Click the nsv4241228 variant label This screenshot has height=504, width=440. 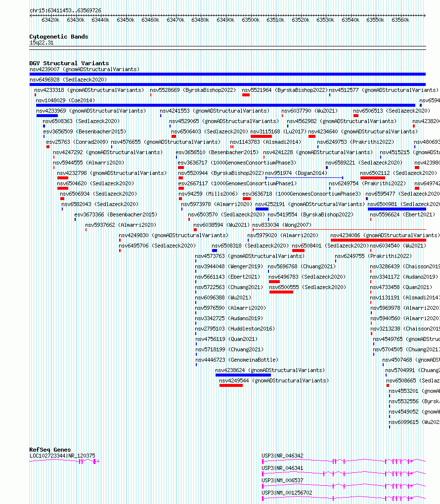point(318,152)
